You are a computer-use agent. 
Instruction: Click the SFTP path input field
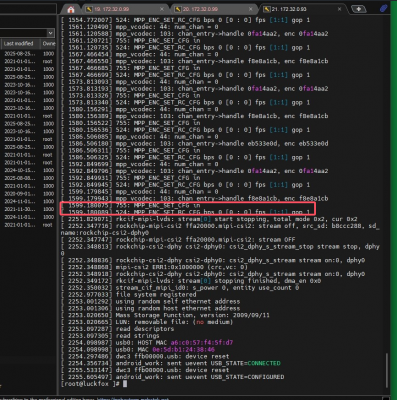[x=23, y=33]
